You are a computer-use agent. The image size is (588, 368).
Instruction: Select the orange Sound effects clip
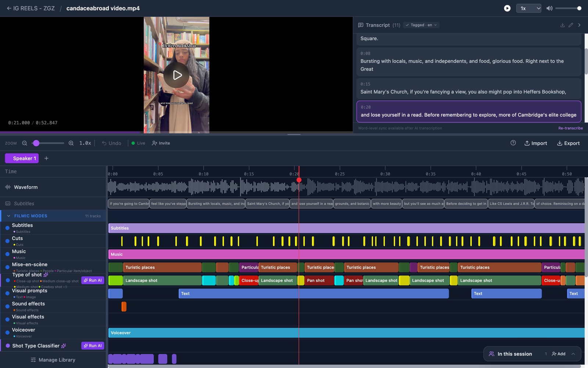pyautogui.click(x=124, y=307)
